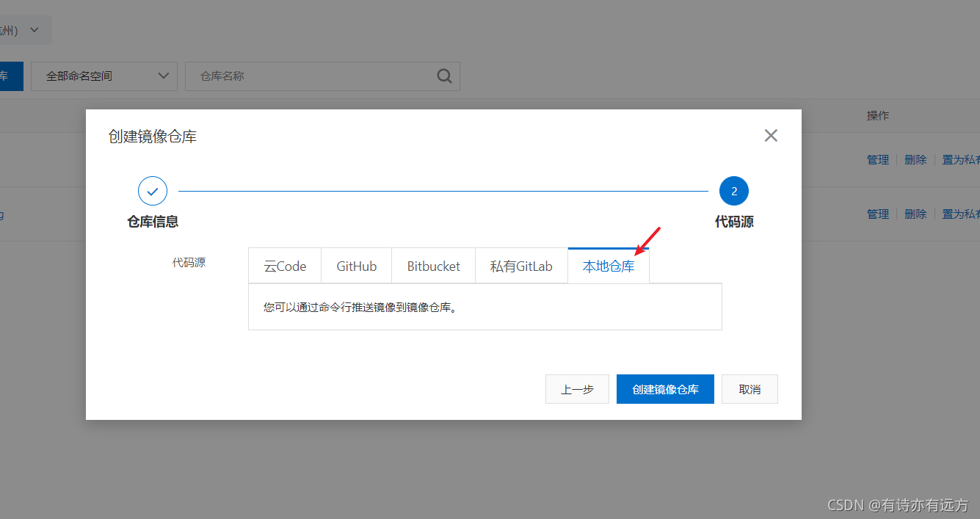This screenshot has height=519, width=980.
Task: Switch to the GitHub tab
Action: [x=357, y=266]
